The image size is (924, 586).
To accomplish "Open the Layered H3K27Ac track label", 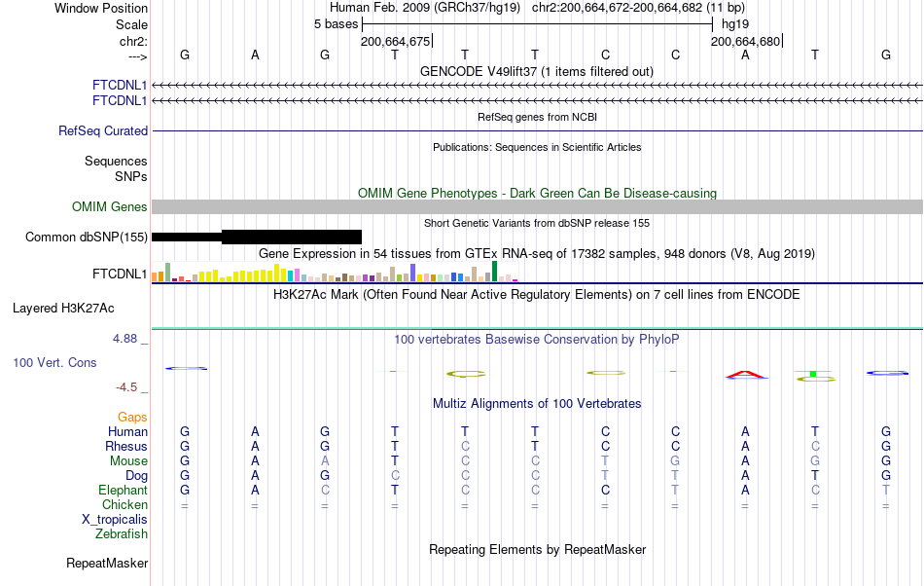I will [x=63, y=309].
